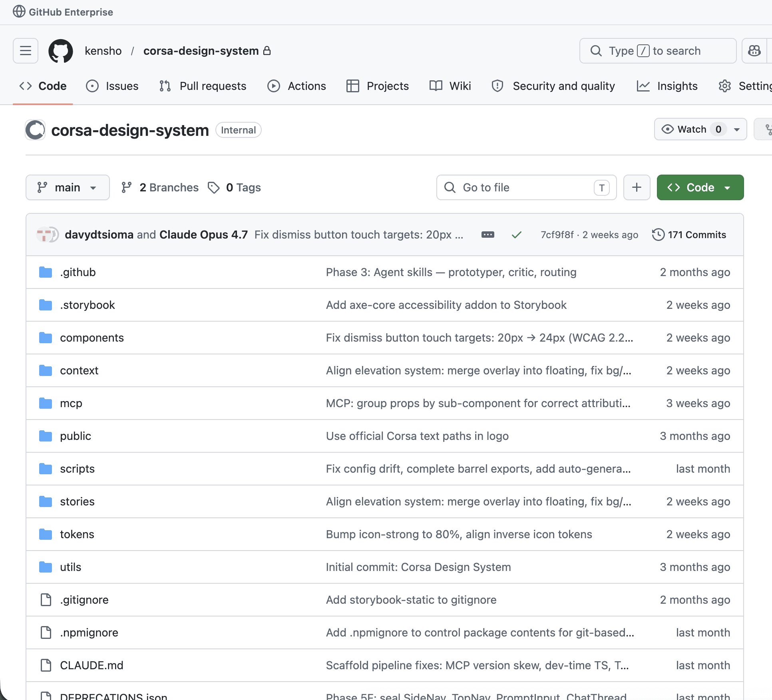Image resolution: width=772 pixels, height=700 pixels.
Task: Click the kensho organization link
Action: (x=103, y=51)
